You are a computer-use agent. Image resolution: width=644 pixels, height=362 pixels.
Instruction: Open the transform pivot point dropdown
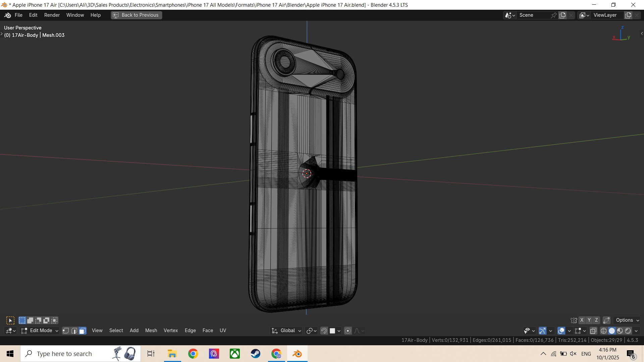(x=311, y=331)
